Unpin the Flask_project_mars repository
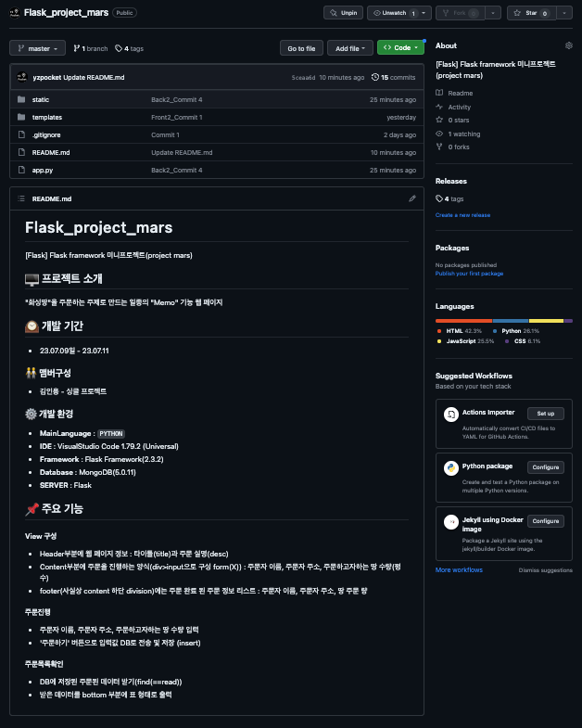Screen dimensions: 582x728 [344, 13]
